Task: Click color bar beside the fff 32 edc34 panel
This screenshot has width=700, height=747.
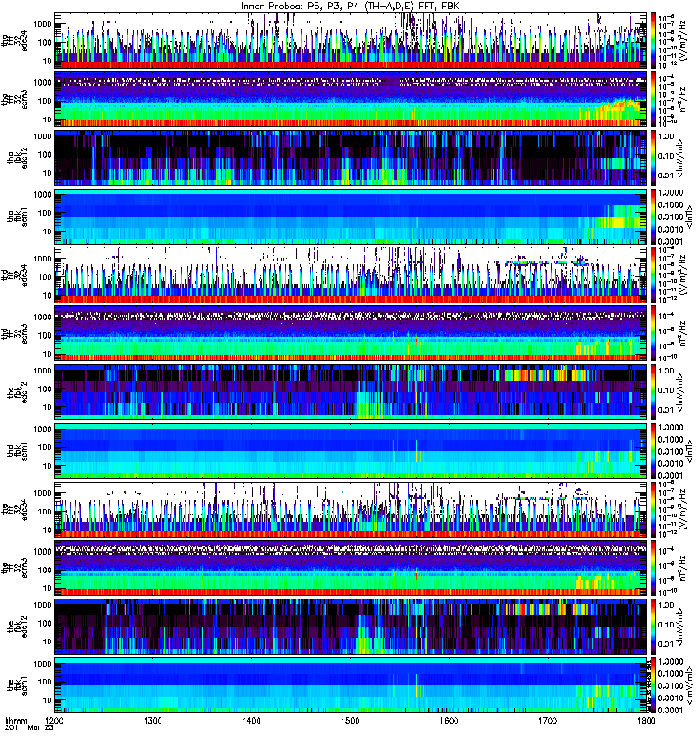Action: pyautogui.click(x=653, y=509)
